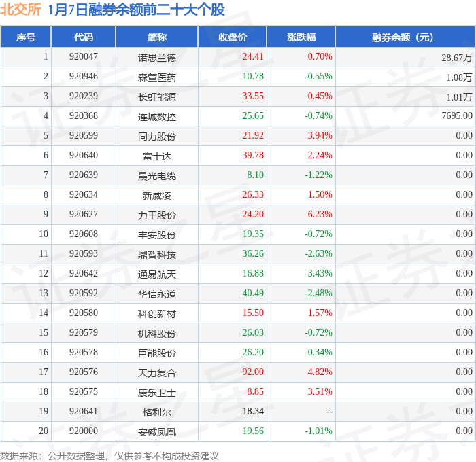Screen dimensions: 476x462
Task: Select stock name 晨光电缆
Action: [157, 176]
